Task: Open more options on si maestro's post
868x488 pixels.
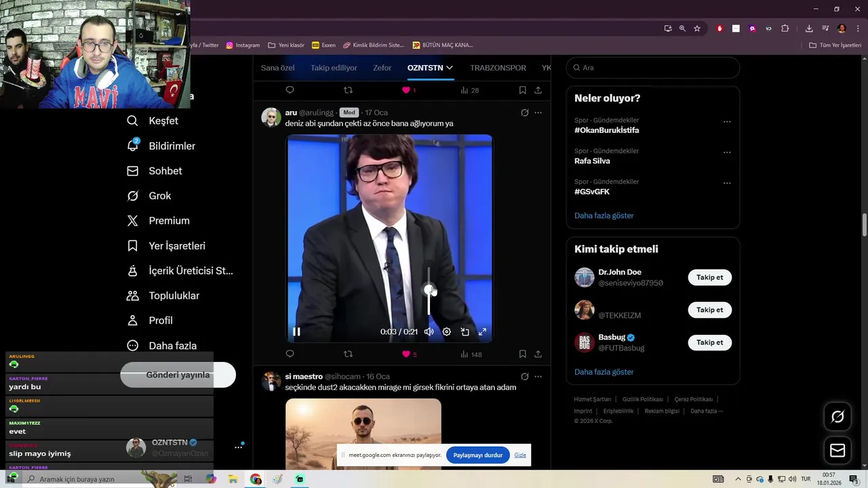Action: (538, 376)
